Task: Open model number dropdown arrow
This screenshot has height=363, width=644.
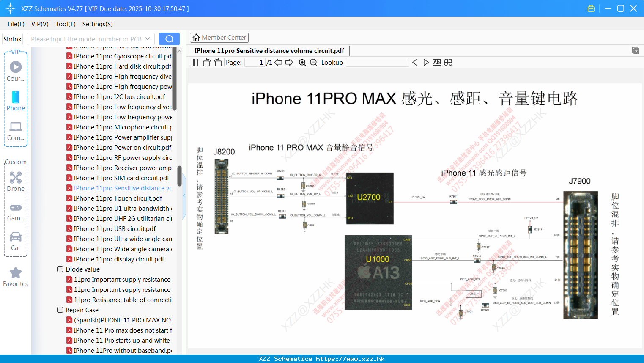Action: click(x=148, y=39)
